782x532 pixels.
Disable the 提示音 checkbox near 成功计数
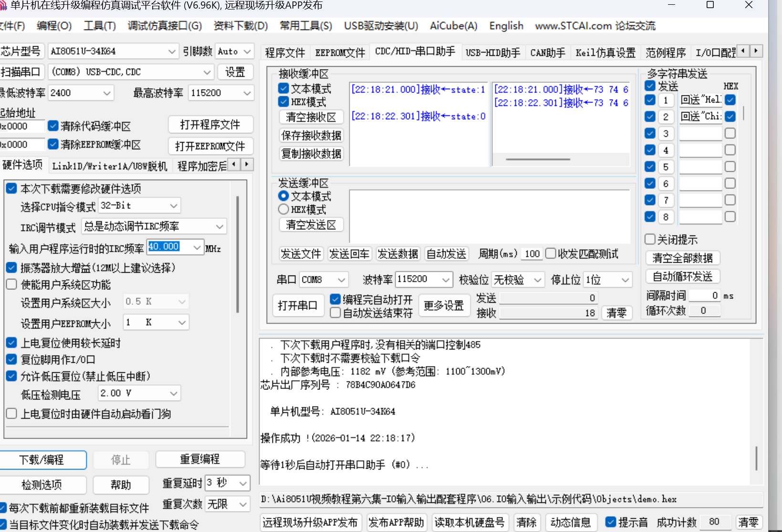611,522
